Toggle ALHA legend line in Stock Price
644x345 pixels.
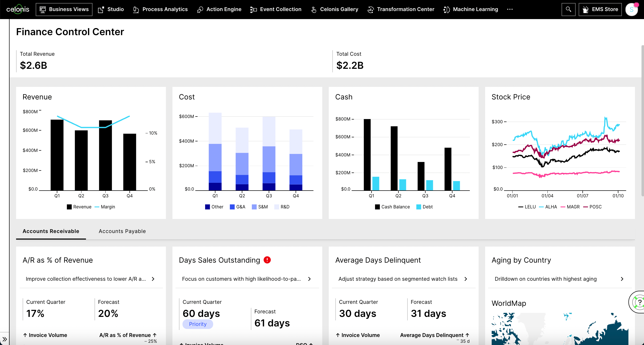point(541,207)
